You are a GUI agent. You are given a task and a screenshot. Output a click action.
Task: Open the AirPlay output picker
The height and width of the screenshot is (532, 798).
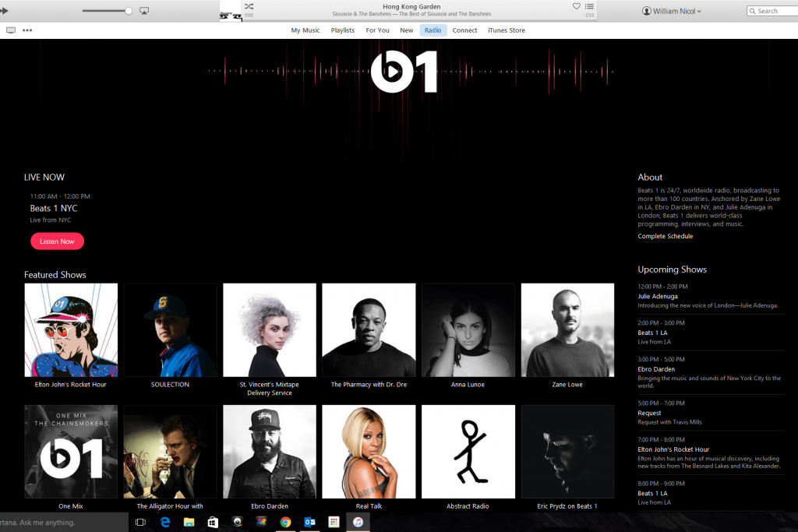(144, 11)
